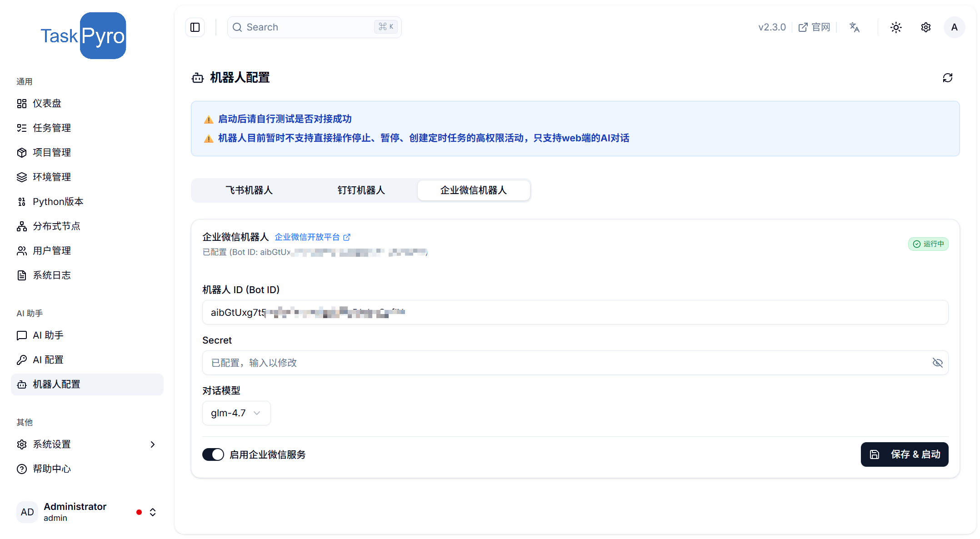Open the 企业微信开放平台 link
The image size is (980, 539).
(x=307, y=237)
